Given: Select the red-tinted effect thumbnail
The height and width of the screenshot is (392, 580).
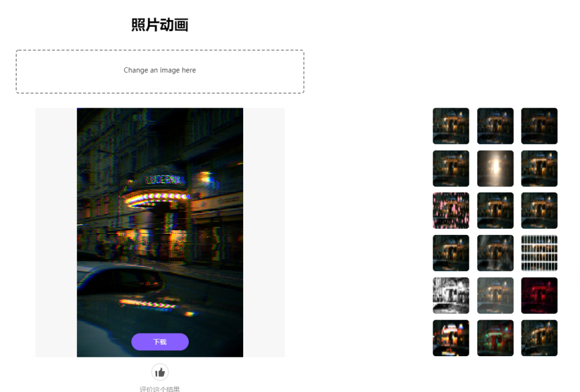Looking at the screenshot, I should click(x=539, y=295).
